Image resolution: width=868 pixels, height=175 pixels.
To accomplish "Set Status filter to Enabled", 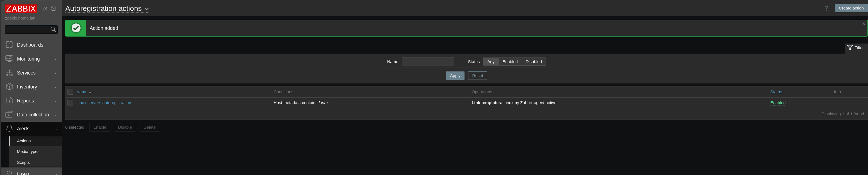I will 510,61.
